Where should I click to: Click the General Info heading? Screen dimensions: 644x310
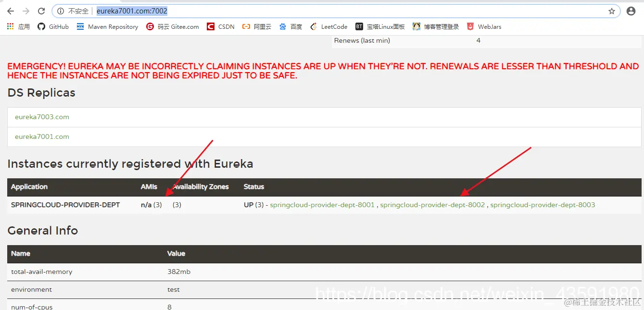(42, 230)
